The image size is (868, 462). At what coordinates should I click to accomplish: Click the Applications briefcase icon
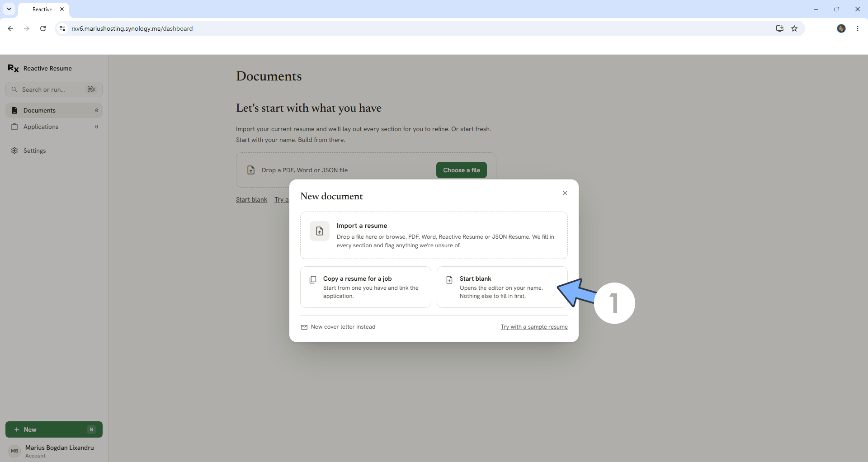tap(14, 127)
